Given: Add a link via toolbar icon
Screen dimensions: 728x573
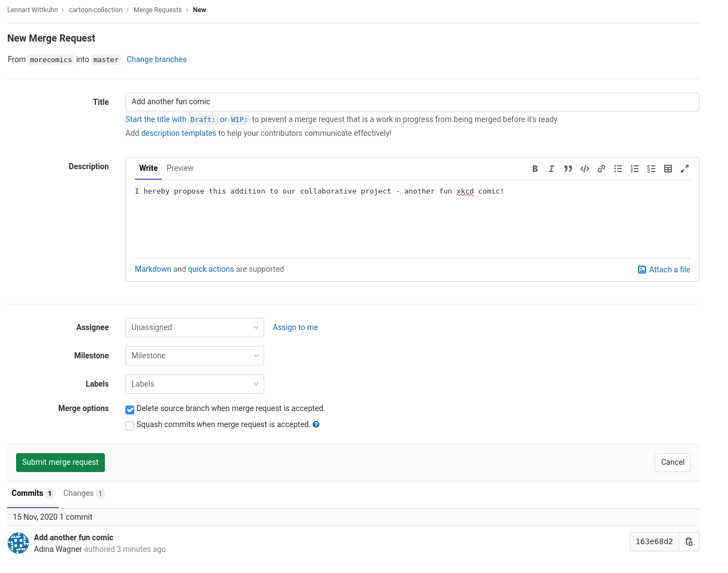Looking at the screenshot, I should 601,169.
